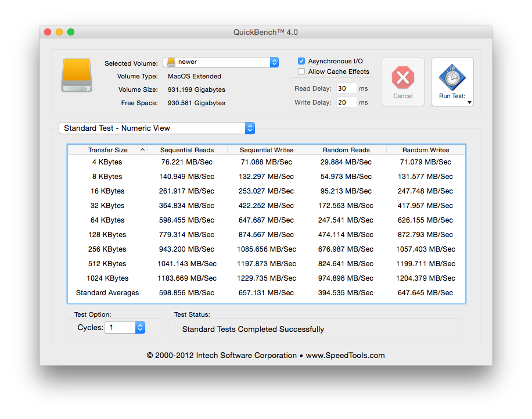Click the 417.957 MB/Sec cell
The width and height of the screenshot is (532, 419).
425,205
